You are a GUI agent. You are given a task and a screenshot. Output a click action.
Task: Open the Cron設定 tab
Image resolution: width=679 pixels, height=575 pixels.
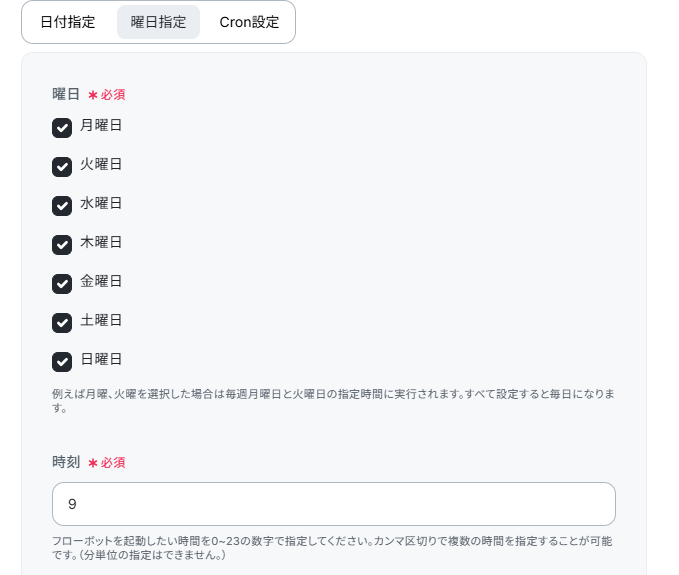(x=249, y=22)
